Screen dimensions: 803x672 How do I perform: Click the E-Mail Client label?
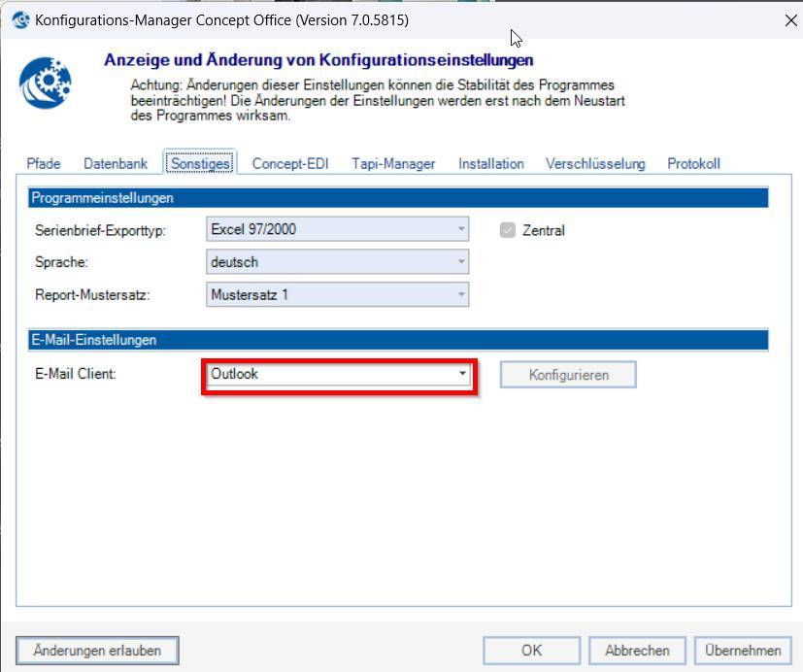(76, 374)
